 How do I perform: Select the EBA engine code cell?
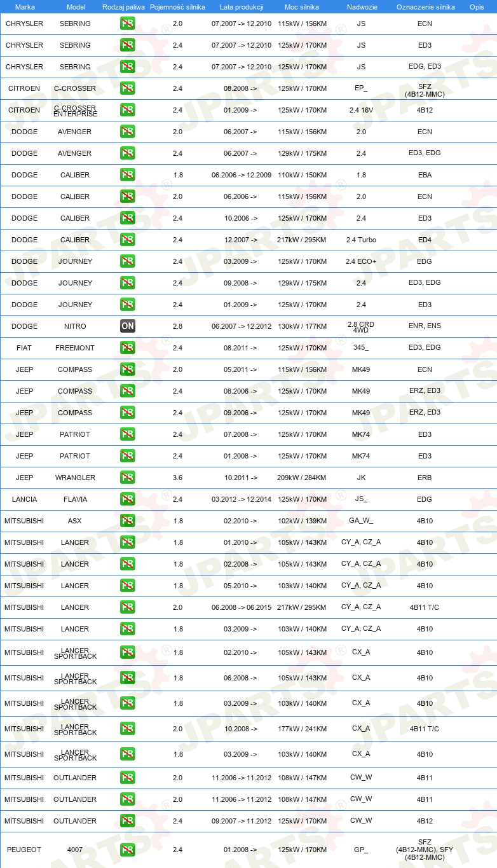(x=425, y=175)
